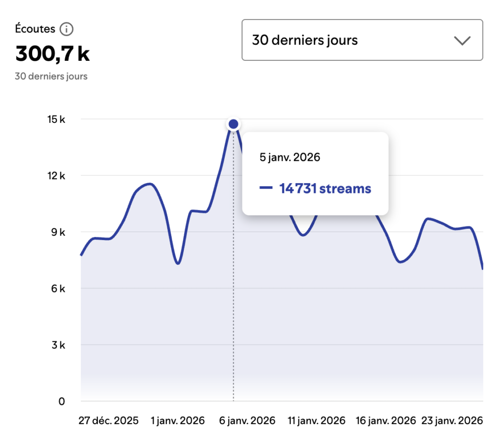Select the "1 janv. 2026" x-axis label

click(x=178, y=420)
